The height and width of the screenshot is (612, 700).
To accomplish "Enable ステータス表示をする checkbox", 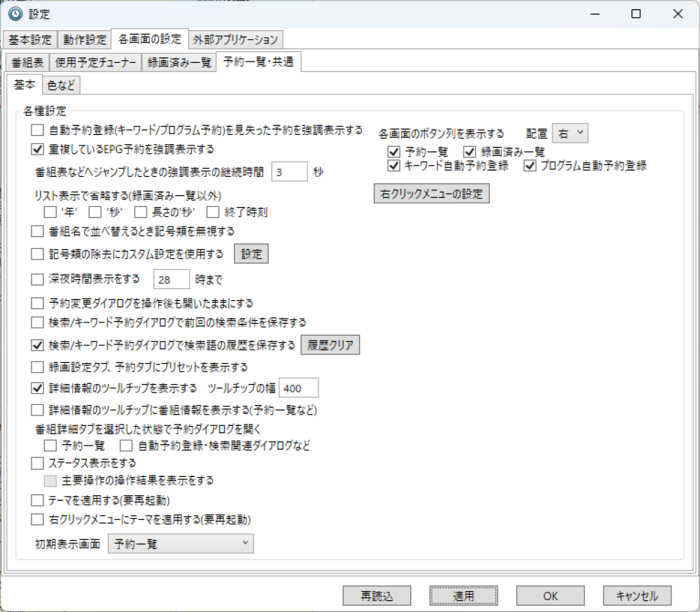I will [x=38, y=463].
